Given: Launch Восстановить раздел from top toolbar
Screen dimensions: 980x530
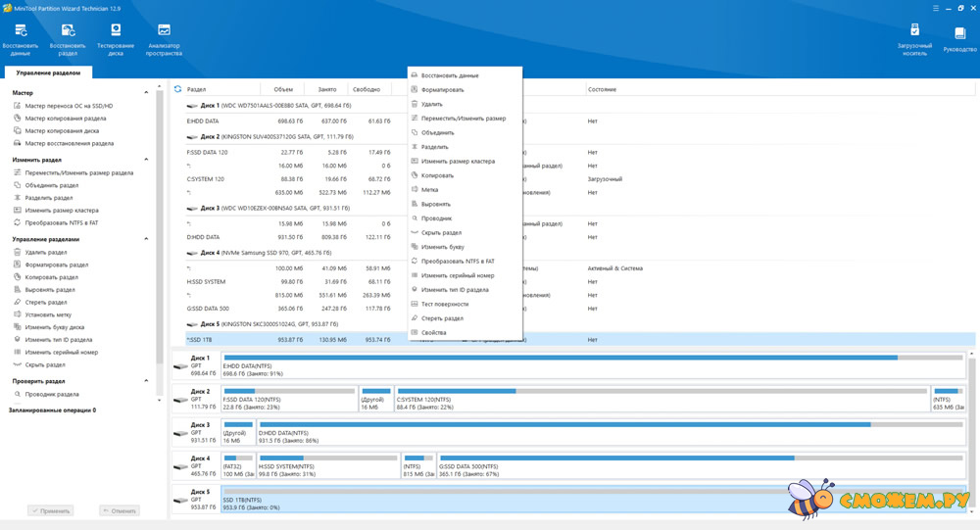Looking at the screenshot, I should [x=68, y=39].
